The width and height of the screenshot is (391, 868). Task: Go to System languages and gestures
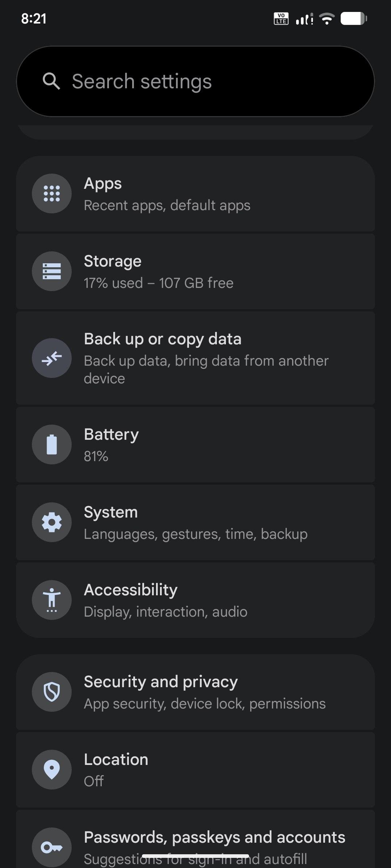(195, 523)
